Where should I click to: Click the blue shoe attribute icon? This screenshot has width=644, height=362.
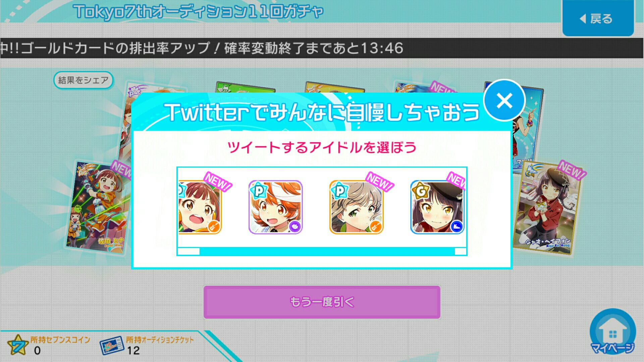457,226
